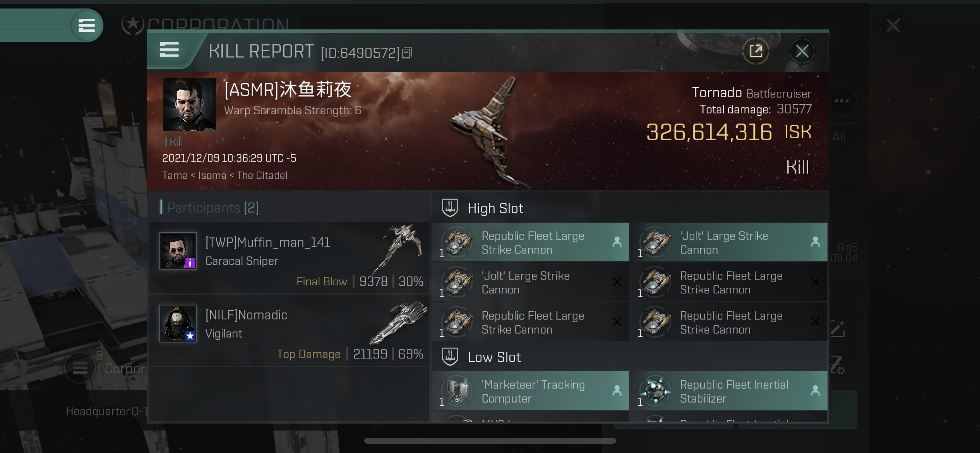Click Muffin_man_141's pilot portrait
This screenshot has width=980, height=453.
[x=178, y=251]
